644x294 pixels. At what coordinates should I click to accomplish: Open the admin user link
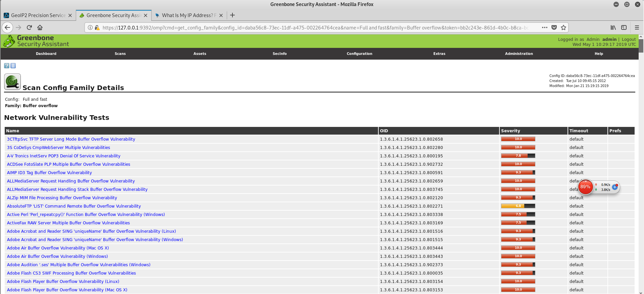[x=609, y=39]
